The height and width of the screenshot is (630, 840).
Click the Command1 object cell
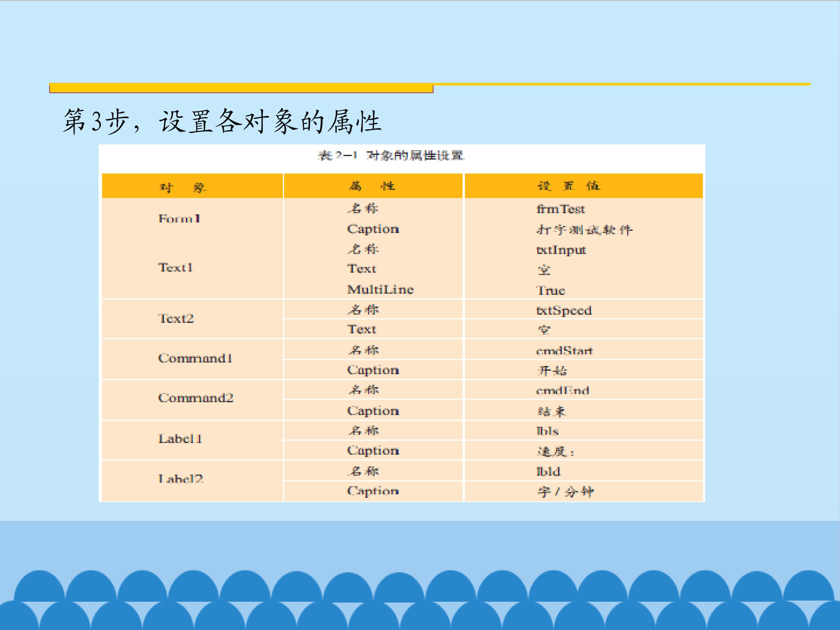point(192,358)
